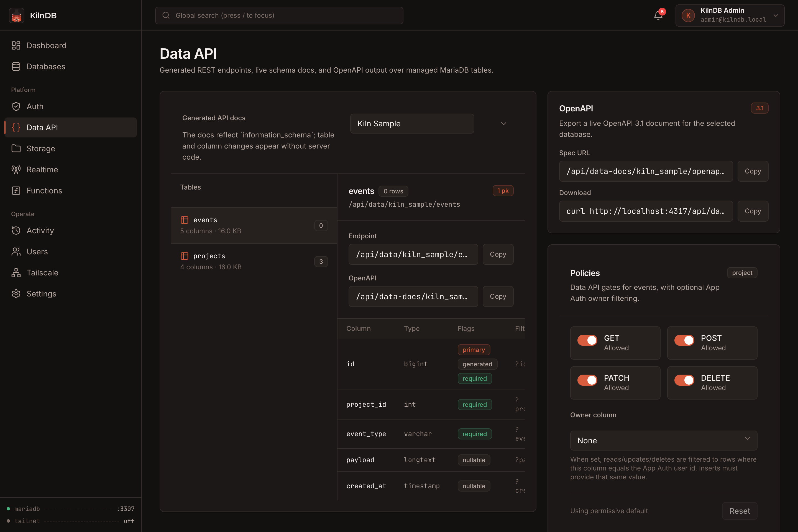The image size is (798, 532).
Task: Click the Endpoint path field
Action: (x=413, y=254)
